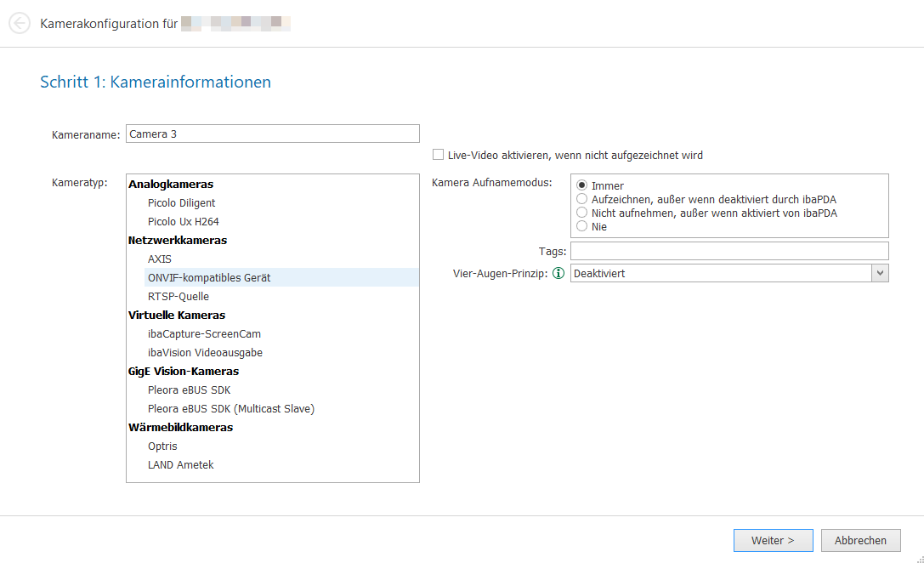Screen dimensions: 924x563
Task: Select the Immer recording mode
Action: (581, 185)
